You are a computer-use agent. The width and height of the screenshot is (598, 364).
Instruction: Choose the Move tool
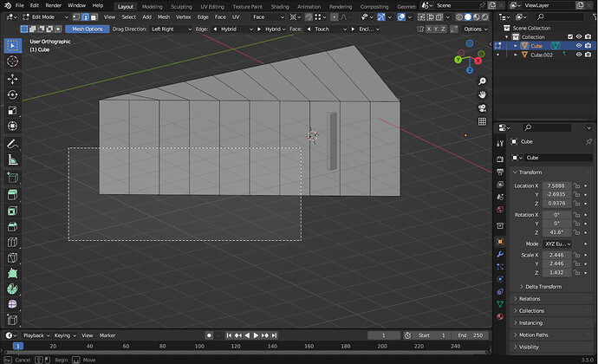point(13,79)
